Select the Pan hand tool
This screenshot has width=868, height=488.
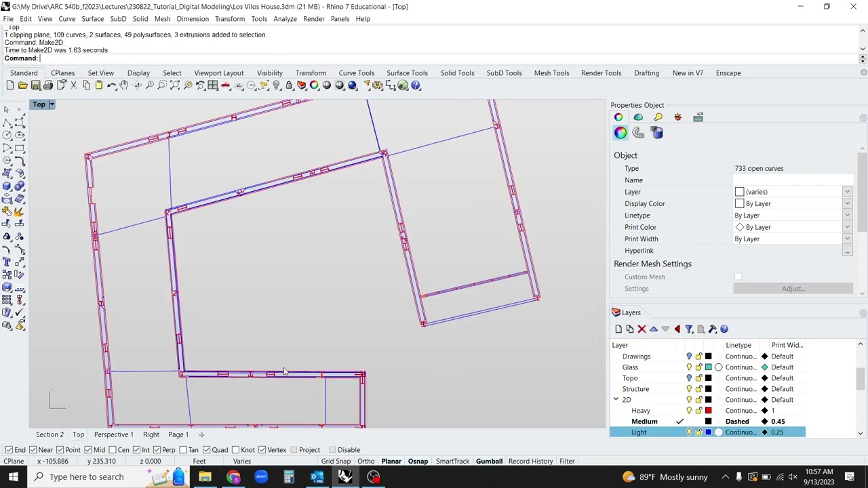pos(124,85)
